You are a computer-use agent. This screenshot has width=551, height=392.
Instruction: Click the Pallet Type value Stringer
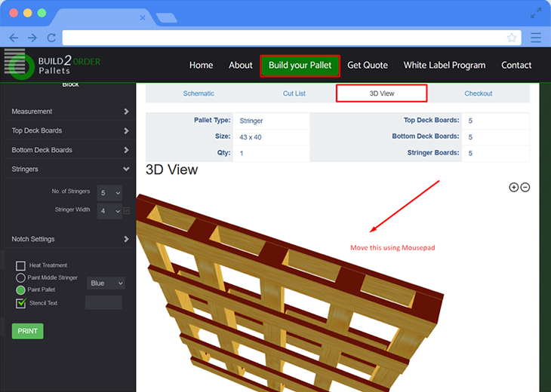click(x=251, y=121)
